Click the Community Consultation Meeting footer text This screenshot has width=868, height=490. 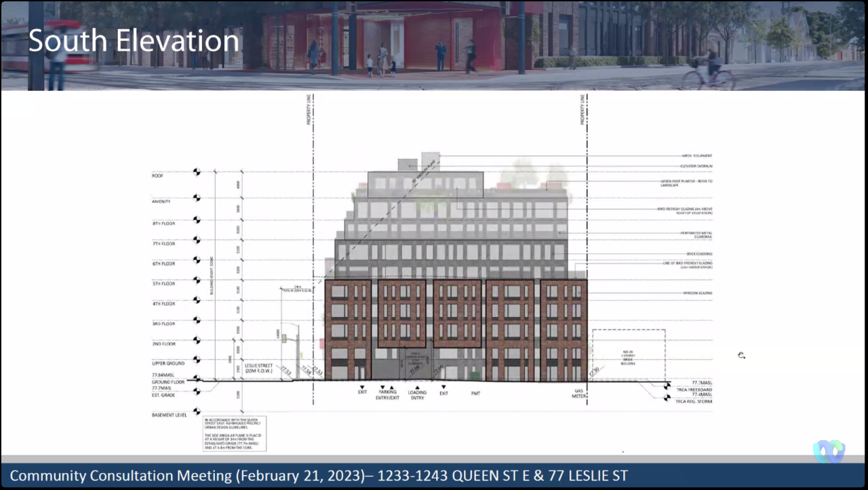[318, 476]
